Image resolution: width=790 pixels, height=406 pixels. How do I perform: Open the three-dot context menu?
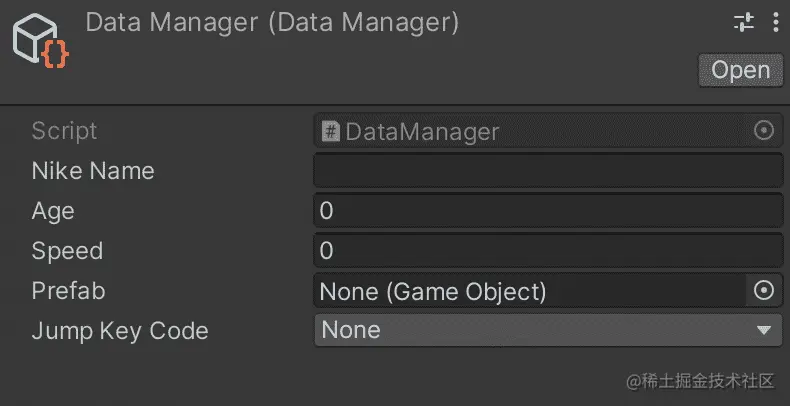(776, 23)
